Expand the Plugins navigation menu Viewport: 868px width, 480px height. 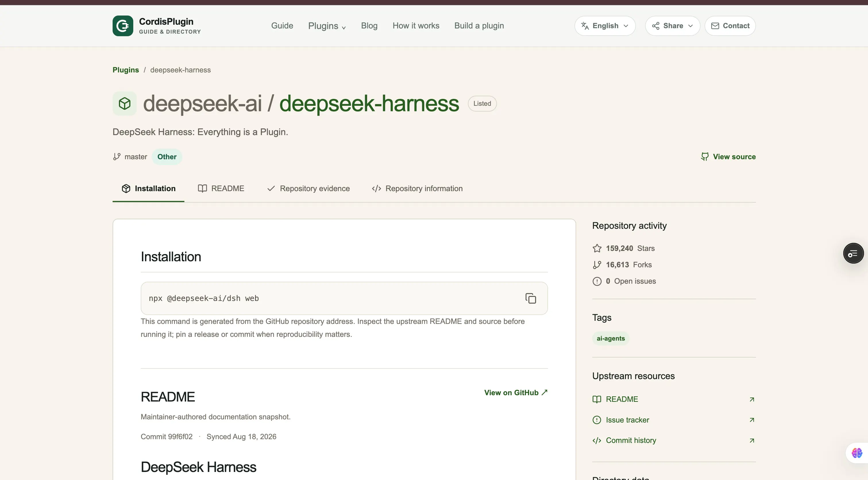point(327,26)
